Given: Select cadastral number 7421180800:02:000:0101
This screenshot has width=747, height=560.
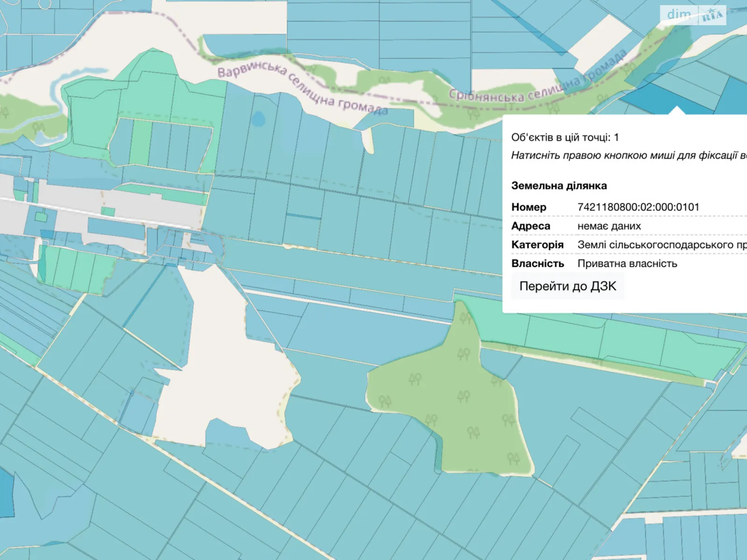Looking at the screenshot, I should [x=638, y=207].
